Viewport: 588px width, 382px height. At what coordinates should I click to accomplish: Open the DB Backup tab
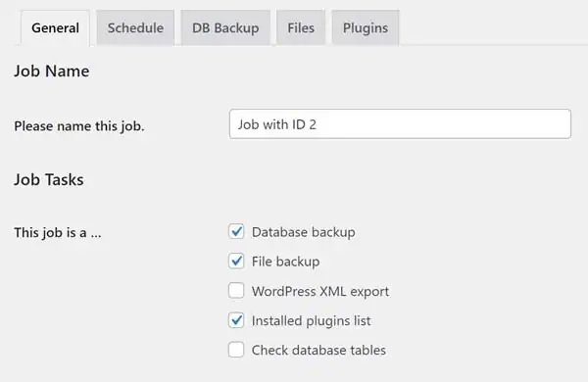pos(225,27)
